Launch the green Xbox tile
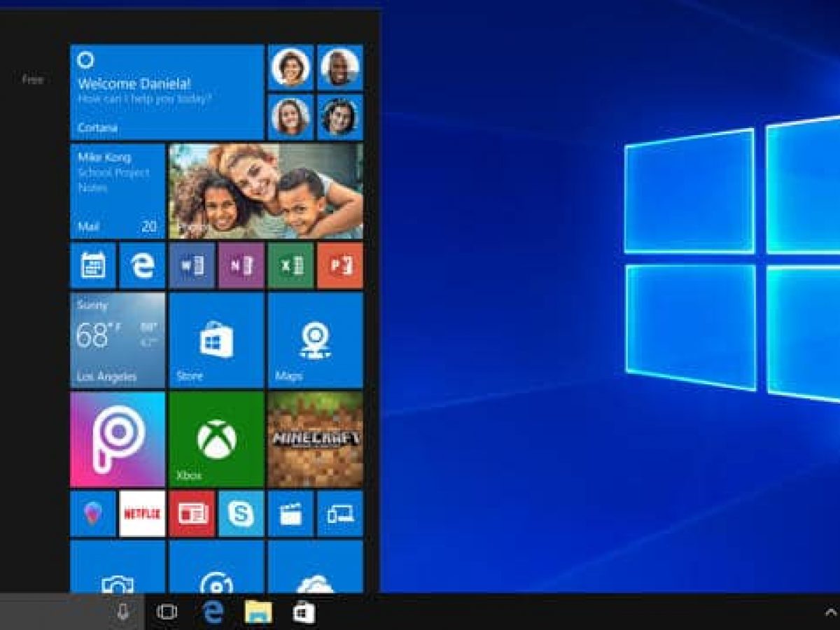The height and width of the screenshot is (630, 840). pyautogui.click(x=216, y=440)
